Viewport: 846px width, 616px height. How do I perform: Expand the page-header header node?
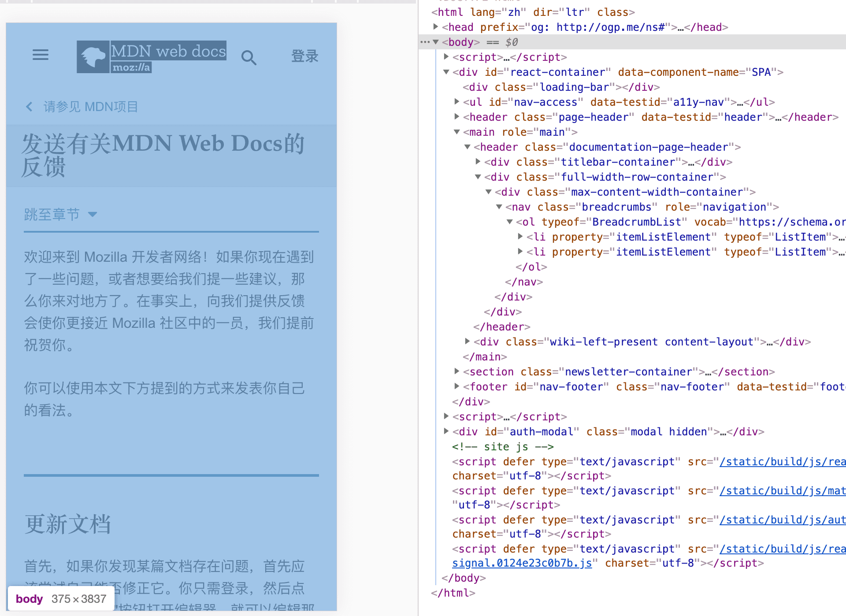(x=457, y=117)
